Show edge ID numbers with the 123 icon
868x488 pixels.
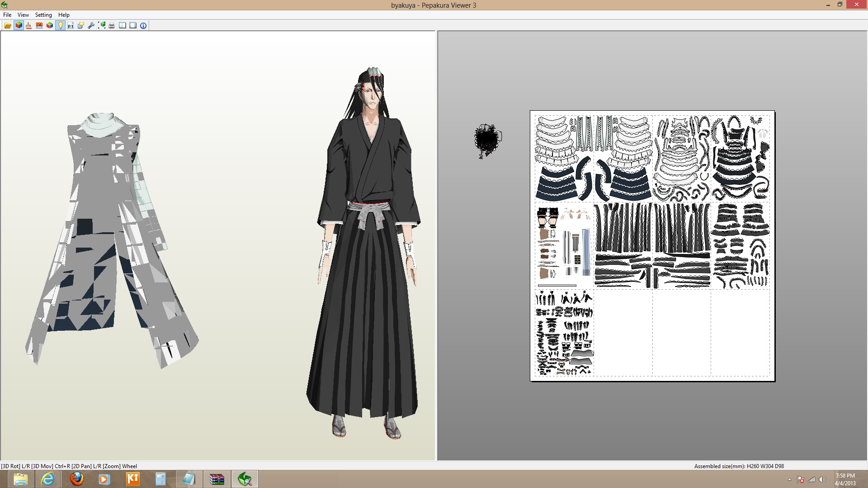click(x=39, y=26)
